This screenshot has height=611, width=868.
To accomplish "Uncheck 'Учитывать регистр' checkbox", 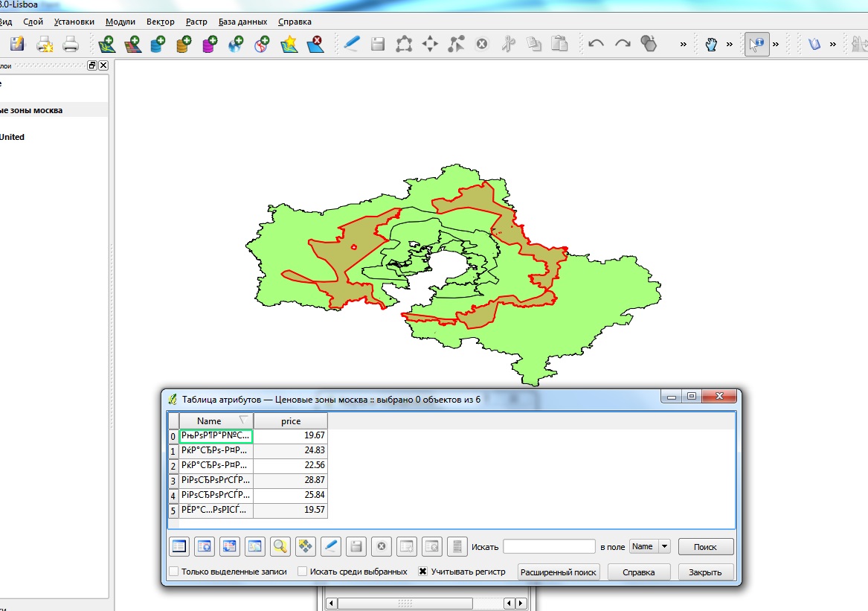I will [422, 572].
